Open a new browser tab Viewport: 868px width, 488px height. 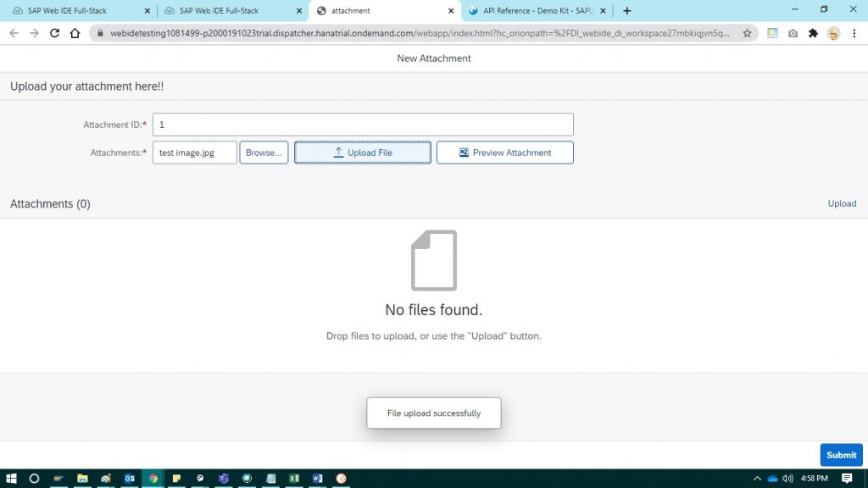click(626, 10)
